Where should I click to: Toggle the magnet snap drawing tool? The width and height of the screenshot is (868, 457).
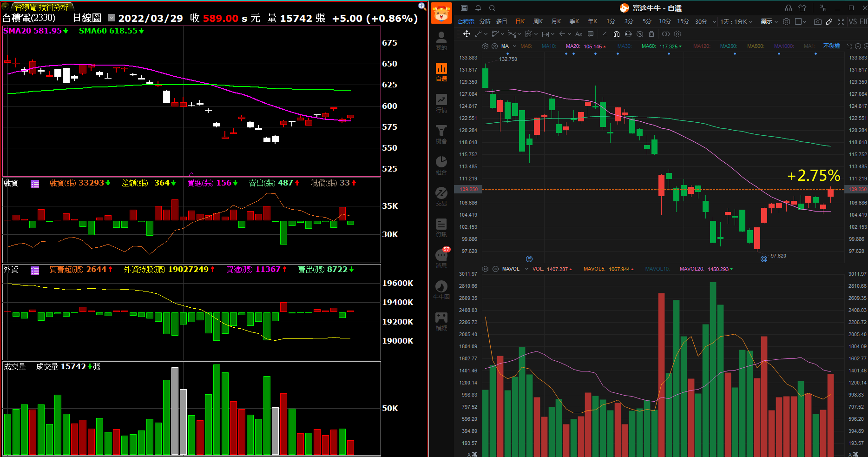coord(617,34)
